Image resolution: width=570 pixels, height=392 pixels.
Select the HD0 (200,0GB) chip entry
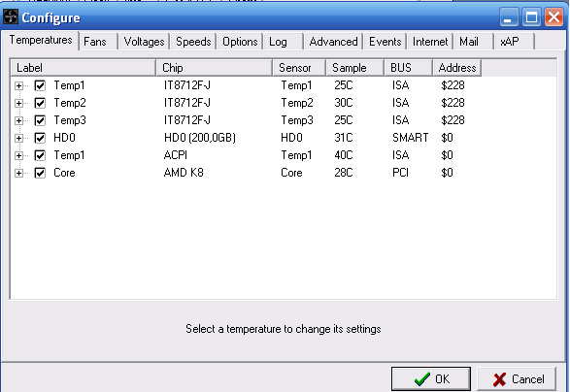(x=200, y=138)
